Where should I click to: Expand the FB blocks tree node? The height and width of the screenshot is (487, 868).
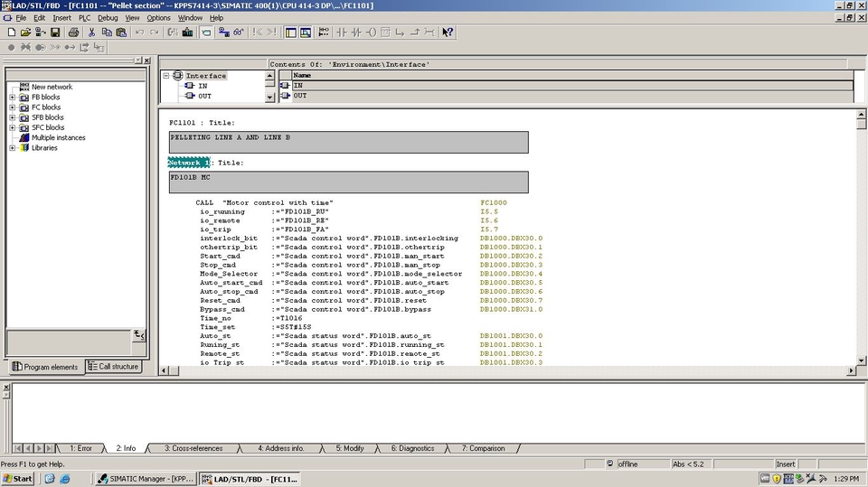point(13,97)
